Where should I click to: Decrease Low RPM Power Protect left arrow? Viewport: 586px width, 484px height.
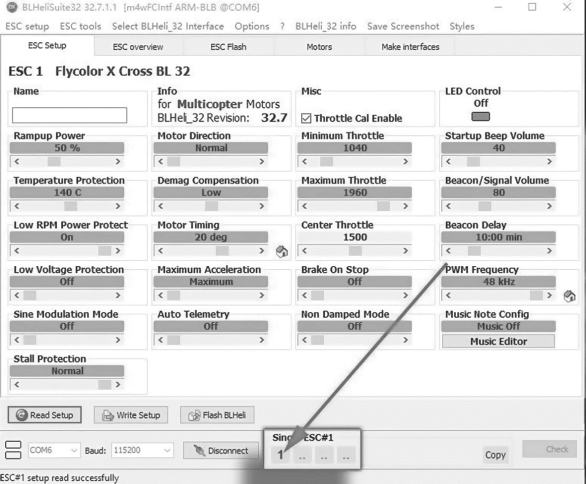17,251
